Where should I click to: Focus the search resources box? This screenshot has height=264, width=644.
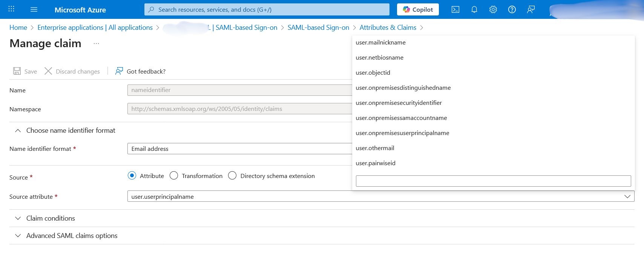[267, 9]
